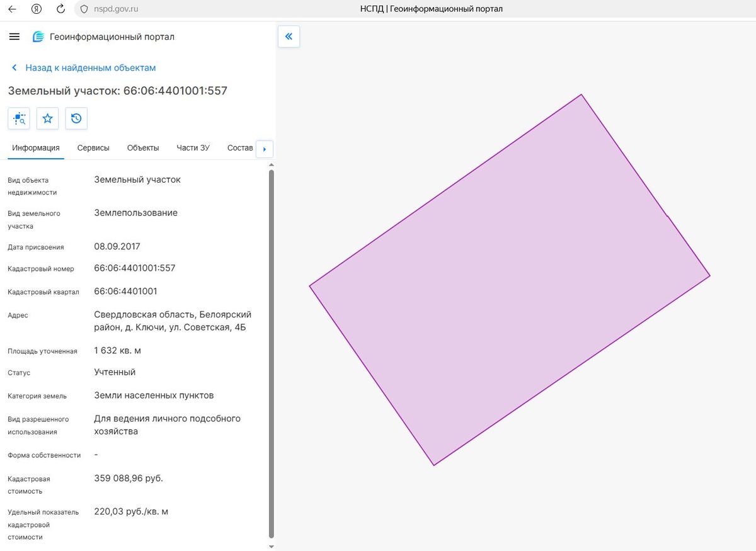The width and height of the screenshot is (756, 551).
Task: Select the purple land parcel on the map
Action: (x=509, y=280)
